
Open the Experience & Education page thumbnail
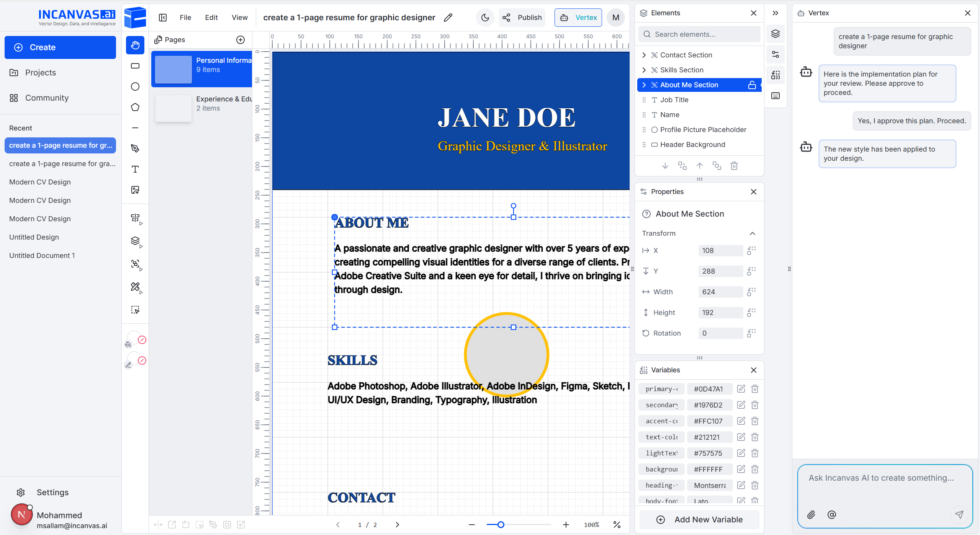coord(173,108)
